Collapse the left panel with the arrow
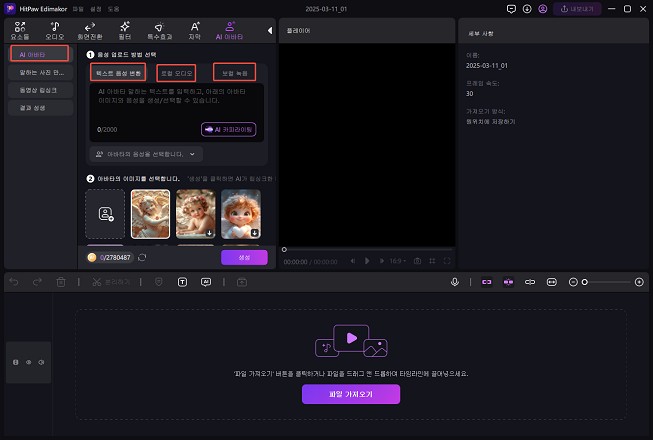The height and width of the screenshot is (440, 653). tap(269, 31)
